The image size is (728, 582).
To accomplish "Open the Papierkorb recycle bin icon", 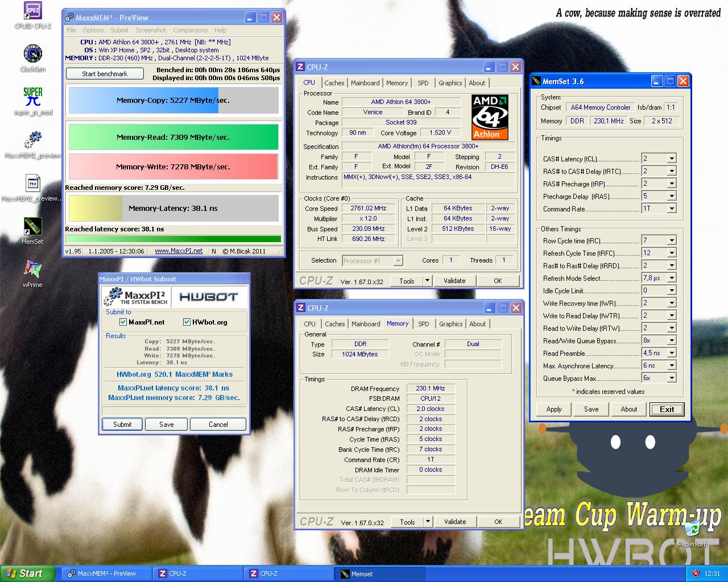I will 692,534.
